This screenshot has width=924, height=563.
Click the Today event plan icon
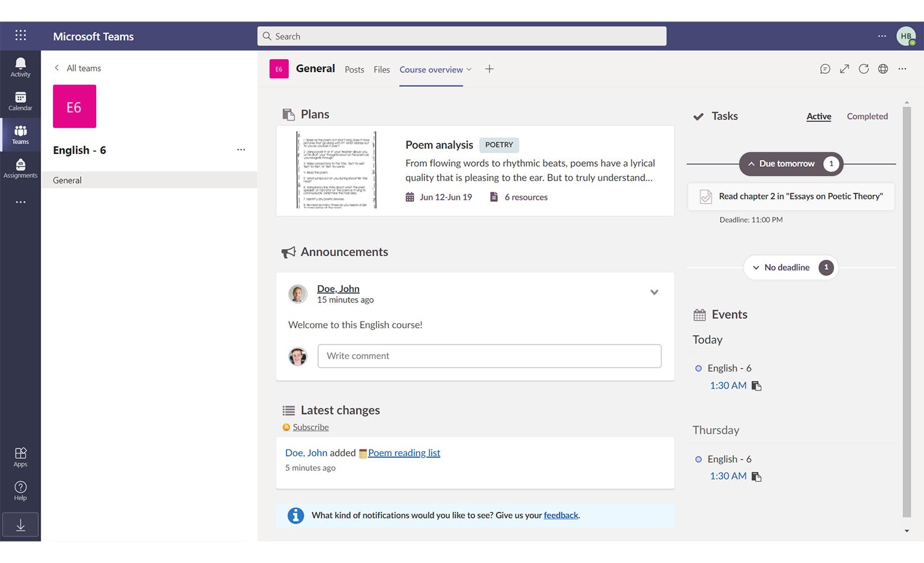click(756, 386)
